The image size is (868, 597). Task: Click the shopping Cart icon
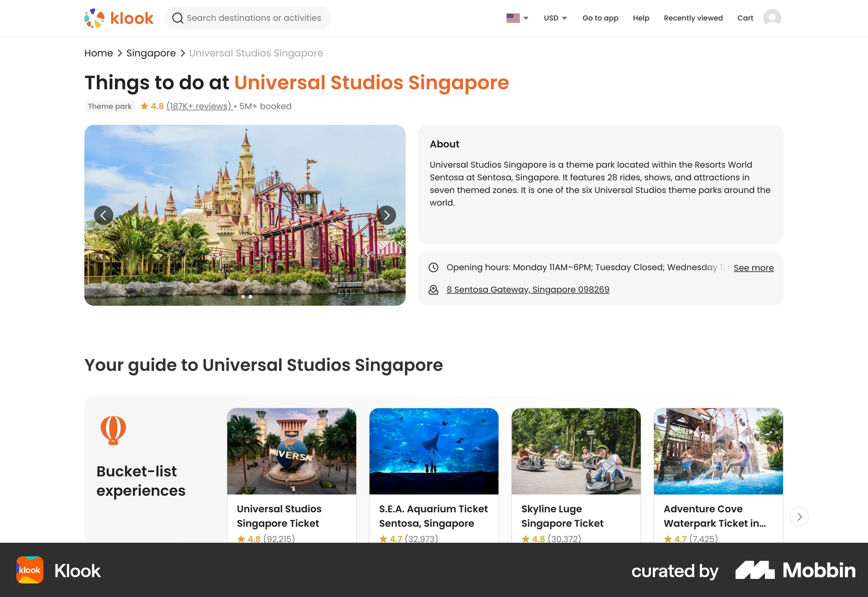click(745, 18)
